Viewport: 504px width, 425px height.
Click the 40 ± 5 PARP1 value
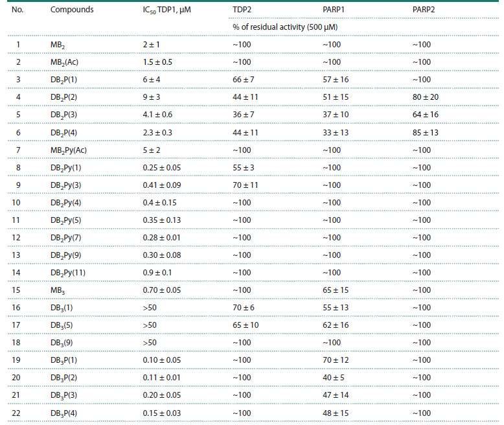coord(334,378)
